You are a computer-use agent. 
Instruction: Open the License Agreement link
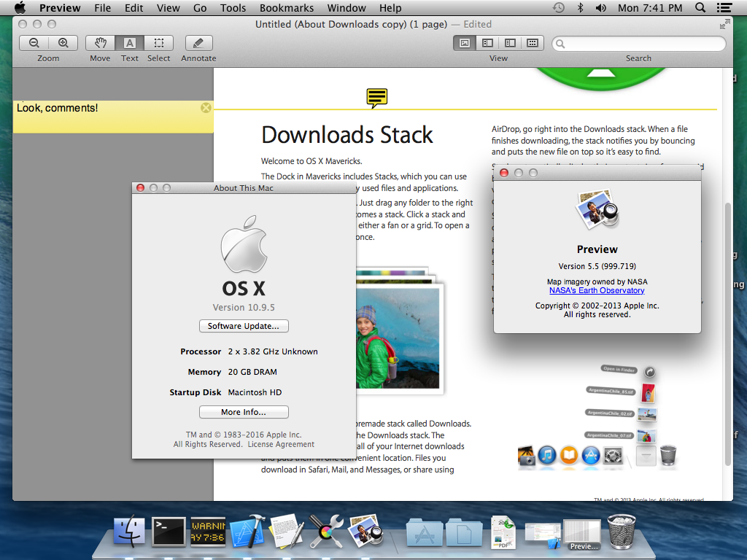[x=281, y=444]
